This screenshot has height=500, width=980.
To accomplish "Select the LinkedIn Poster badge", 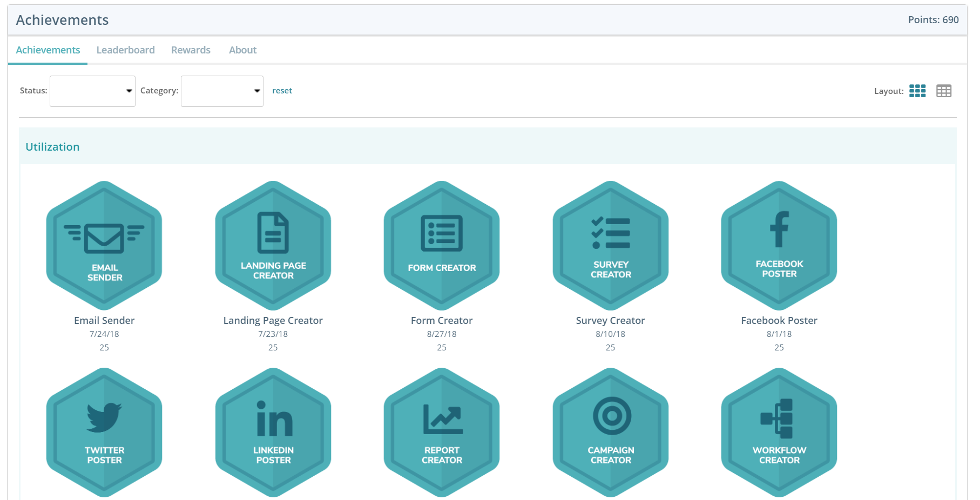I will point(273,433).
